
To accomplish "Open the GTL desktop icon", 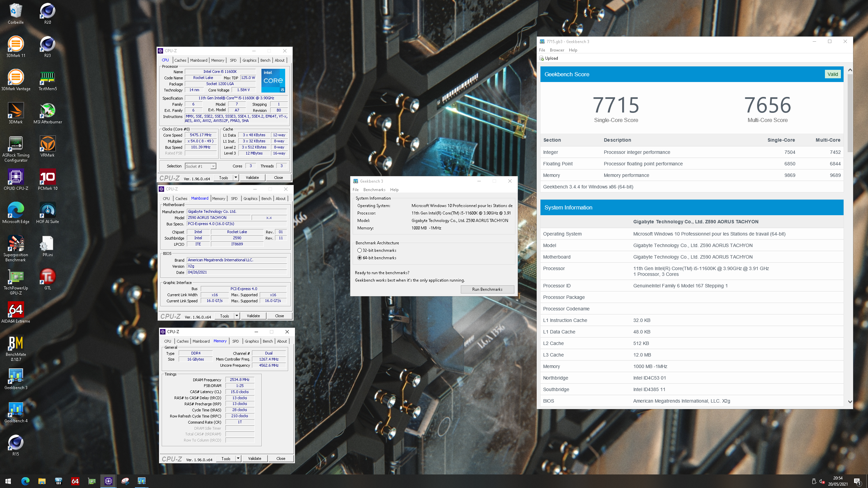I will pyautogui.click(x=47, y=279).
